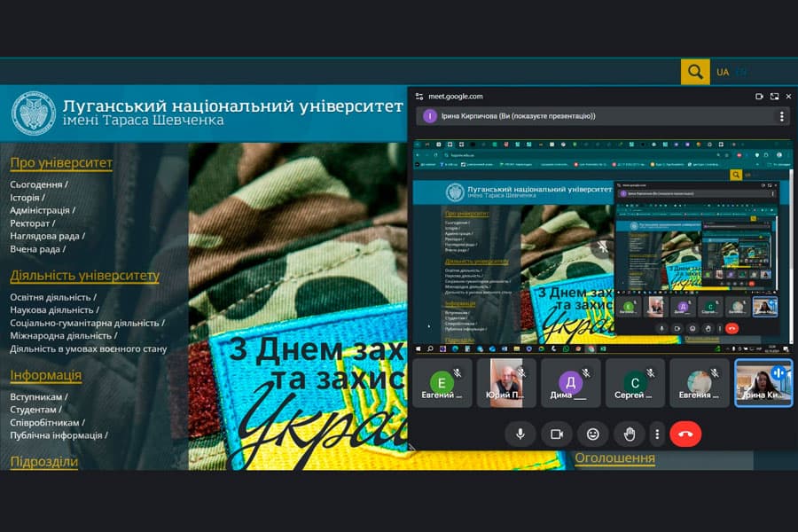Click the camera icon in the Meet title bar
Image resolution: width=798 pixels, height=532 pixels.
[x=759, y=96]
